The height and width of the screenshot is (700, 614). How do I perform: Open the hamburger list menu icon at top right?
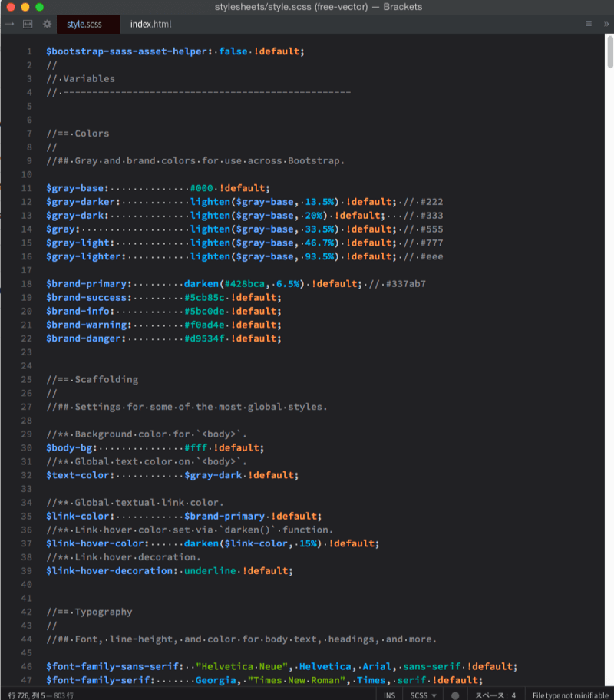click(x=589, y=24)
